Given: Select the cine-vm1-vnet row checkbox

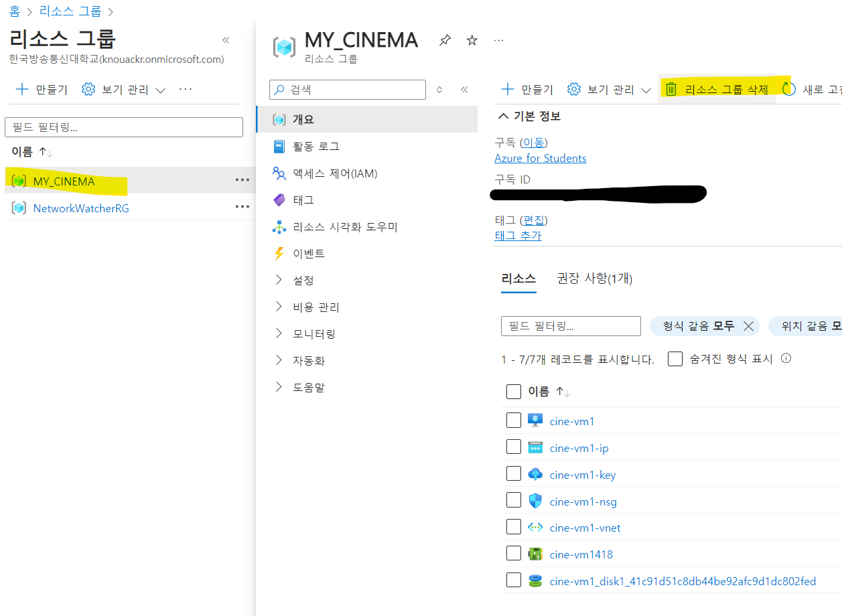Looking at the screenshot, I should [x=514, y=527].
